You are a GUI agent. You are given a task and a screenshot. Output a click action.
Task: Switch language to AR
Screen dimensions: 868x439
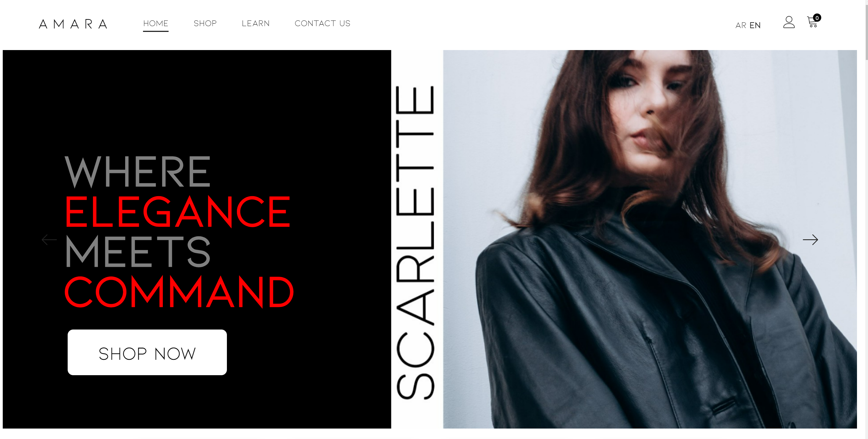pos(741,26)
